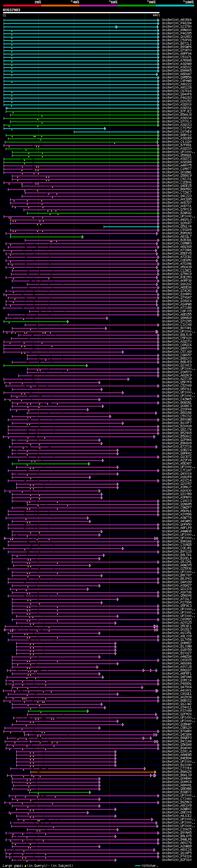This screenshot has height=868, width=197.
Task: Select the UniRef100_A8IQL7 label
Action: (177, 236)
